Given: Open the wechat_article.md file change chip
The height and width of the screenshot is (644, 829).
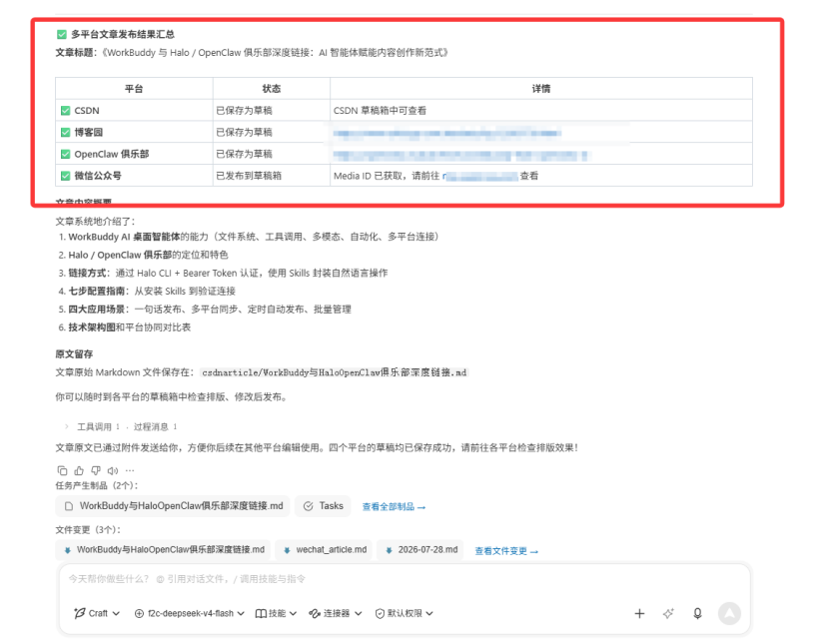Looking at the screenshot, I should coord(324,550).
